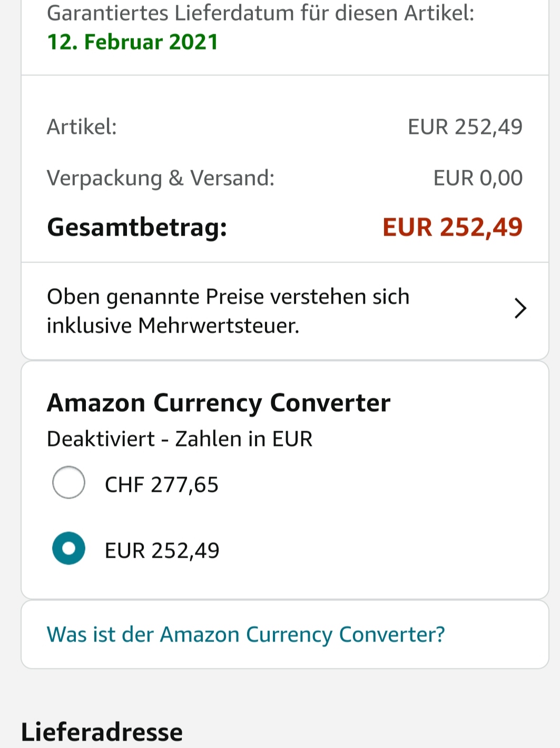The height and width of the screenshot is (748, 560).
Task: Tap the 'Artikel:' label
Action: point(82,127)
